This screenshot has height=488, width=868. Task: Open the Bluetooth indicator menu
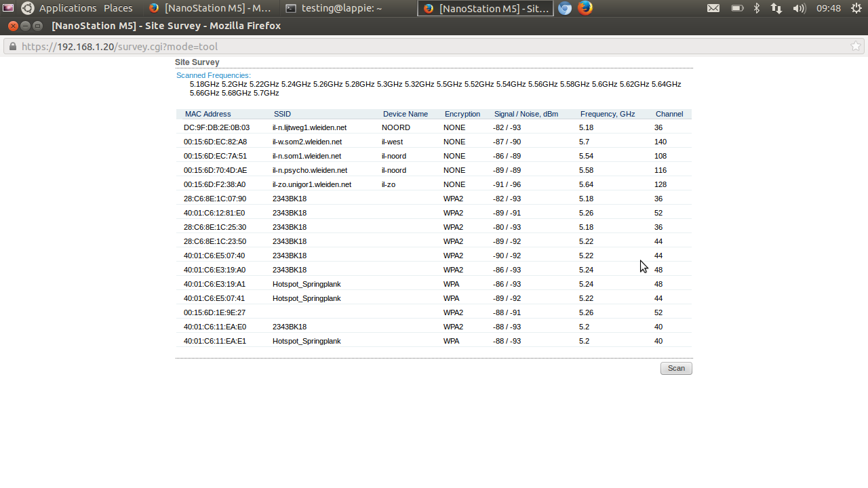point(757,8)
